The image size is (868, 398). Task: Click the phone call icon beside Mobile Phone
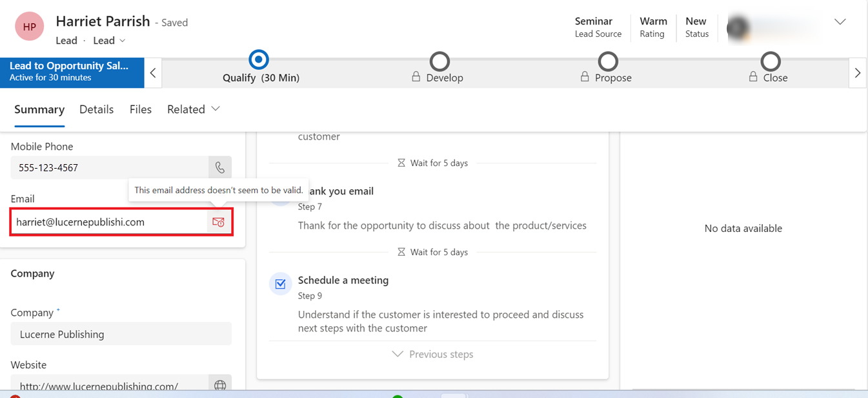click(x=220, y=168)
